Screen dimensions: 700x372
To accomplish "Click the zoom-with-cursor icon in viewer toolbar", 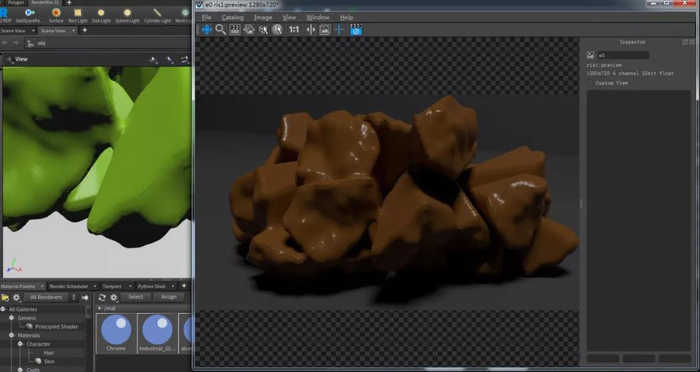I will pos(263,29).
